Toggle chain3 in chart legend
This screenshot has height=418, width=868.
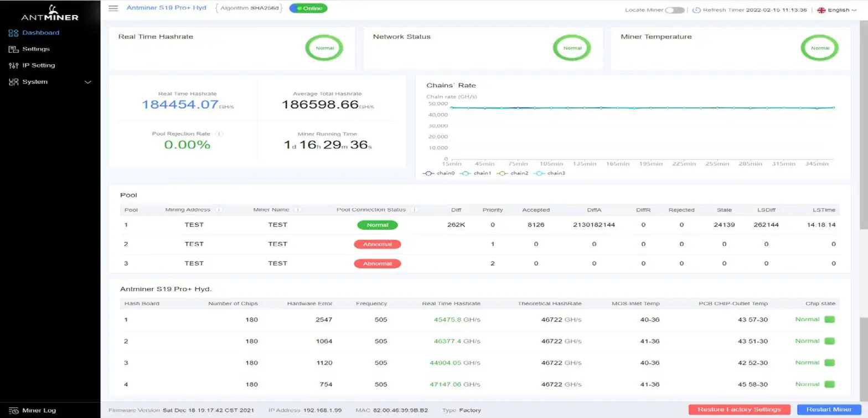(x=549, y=173)
